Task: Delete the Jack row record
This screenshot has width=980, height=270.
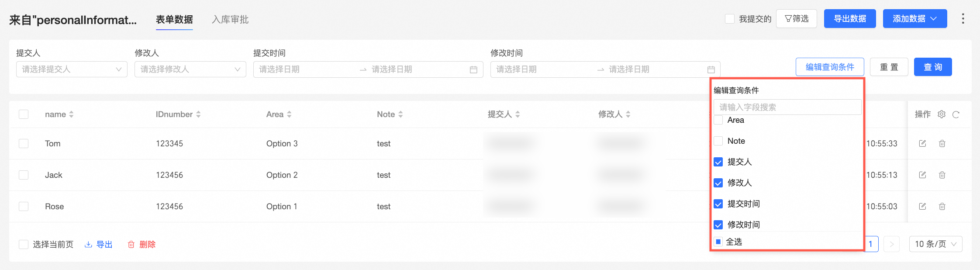Action: (942, 175)
